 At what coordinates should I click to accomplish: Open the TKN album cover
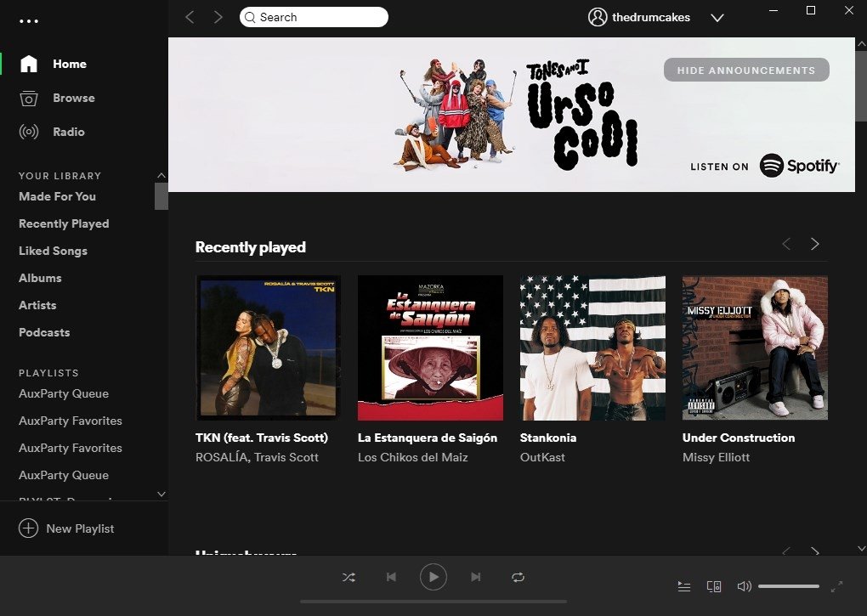coord(268,348)
